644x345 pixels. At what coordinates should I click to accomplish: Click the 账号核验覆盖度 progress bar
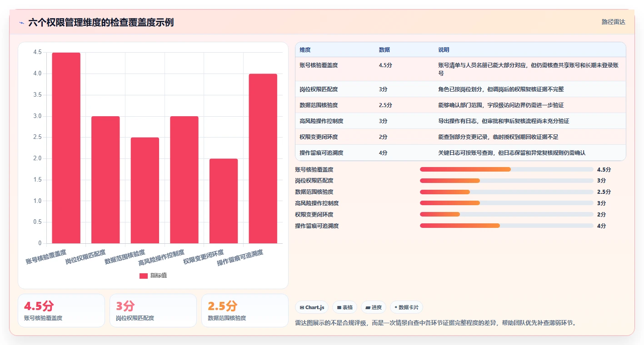pos(507,169)
